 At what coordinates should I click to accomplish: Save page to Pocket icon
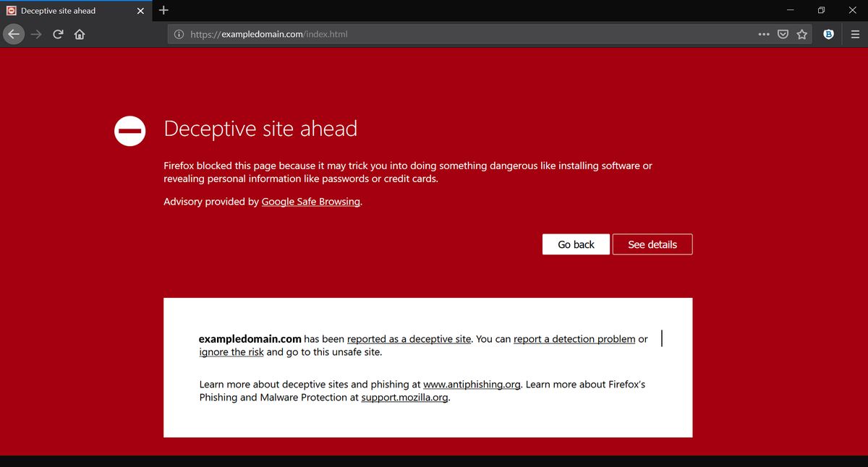[x=783, y=34]
